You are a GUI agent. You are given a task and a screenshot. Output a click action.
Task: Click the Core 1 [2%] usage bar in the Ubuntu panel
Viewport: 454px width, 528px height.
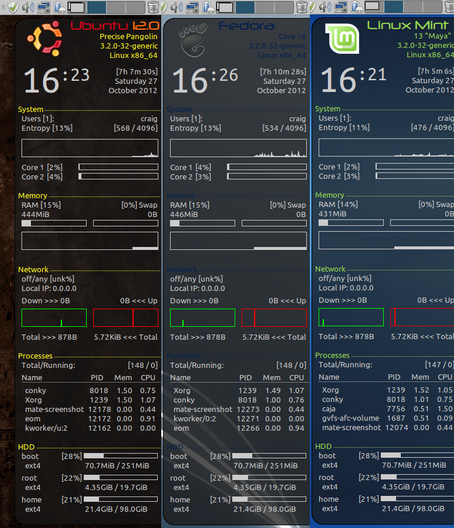click(x=118, y=167)
